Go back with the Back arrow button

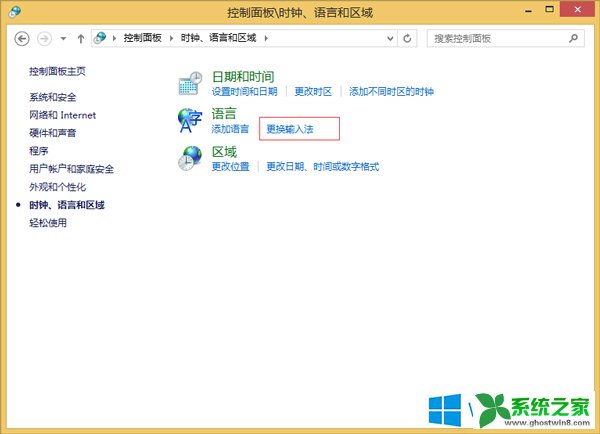tap(22, 38)
